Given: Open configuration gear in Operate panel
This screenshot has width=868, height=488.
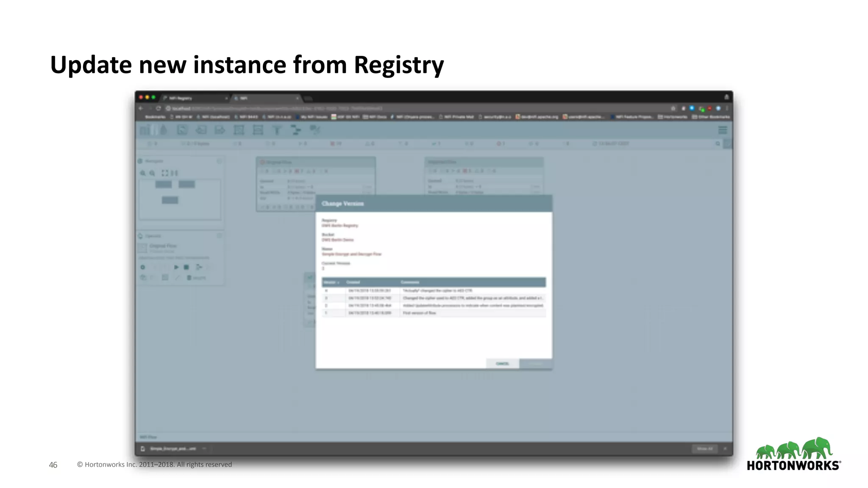Looking at the screenshot, I should point(143,267).
